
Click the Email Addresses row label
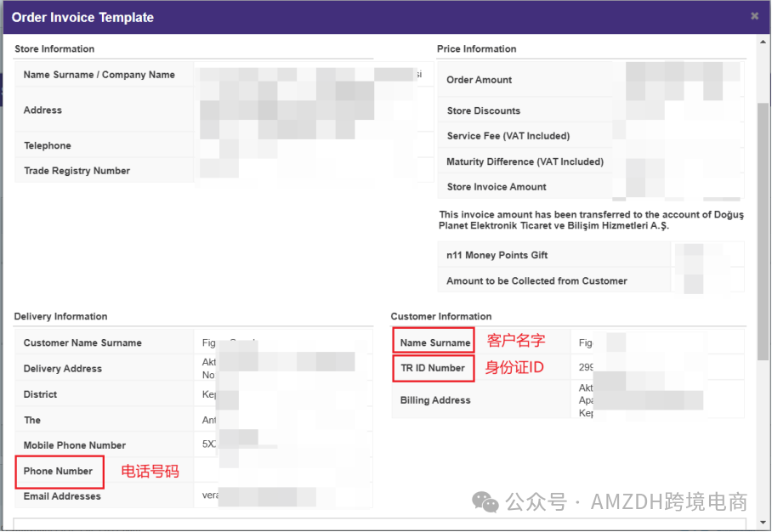coord(62,496)
